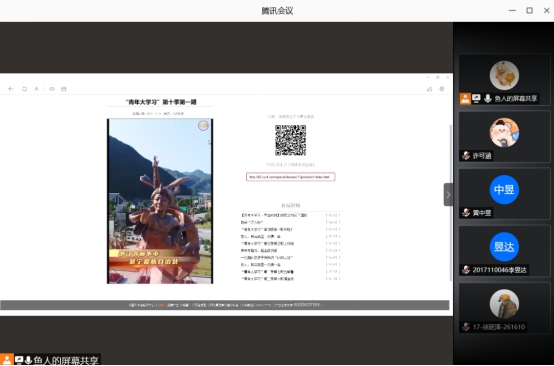The height and width of the screenshot is (366, 554).
Task: Click the statue video thumbnail
Action: click(160, 201)
